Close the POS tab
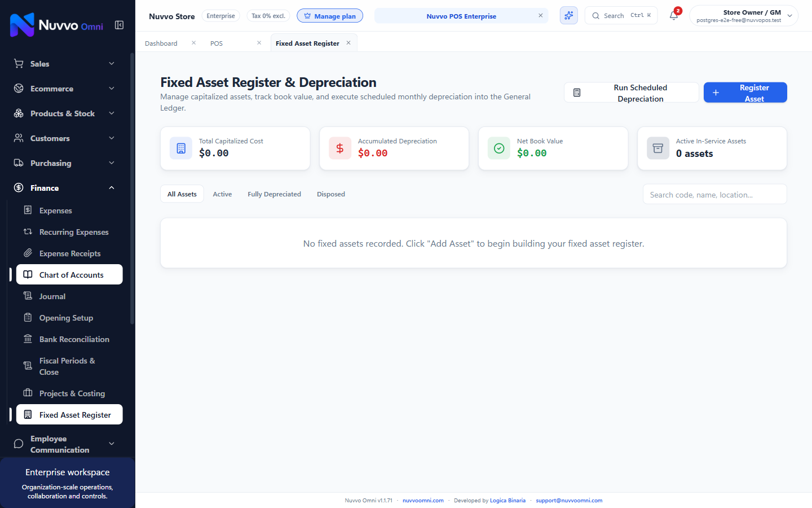The height and width of the screenshot is (508, 812). 259,43
